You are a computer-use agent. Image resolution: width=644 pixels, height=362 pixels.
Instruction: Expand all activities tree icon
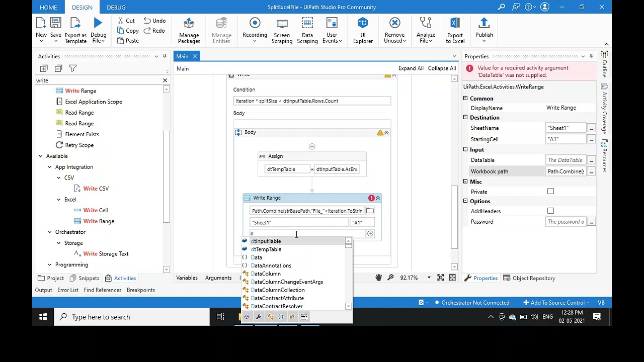[44, 68]
